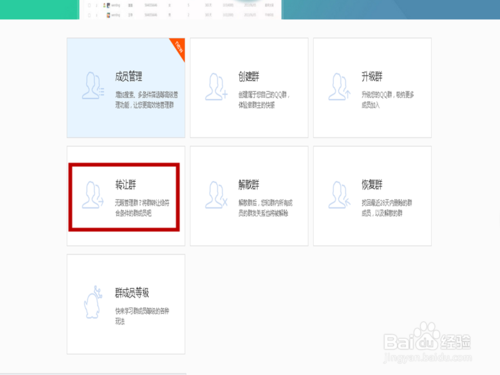Click the description text under 转让群
Viewport: 500px width, 375px height.
click(x=142, y=208)
